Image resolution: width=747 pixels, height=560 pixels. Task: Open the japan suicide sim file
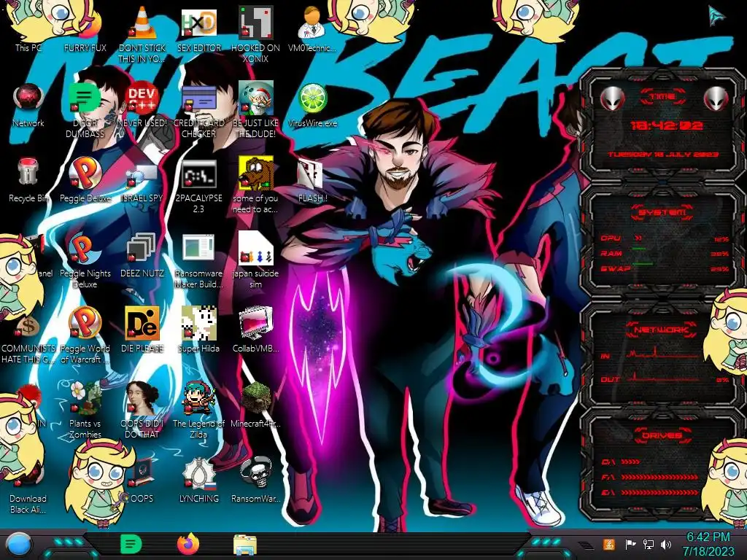(256, 260)
